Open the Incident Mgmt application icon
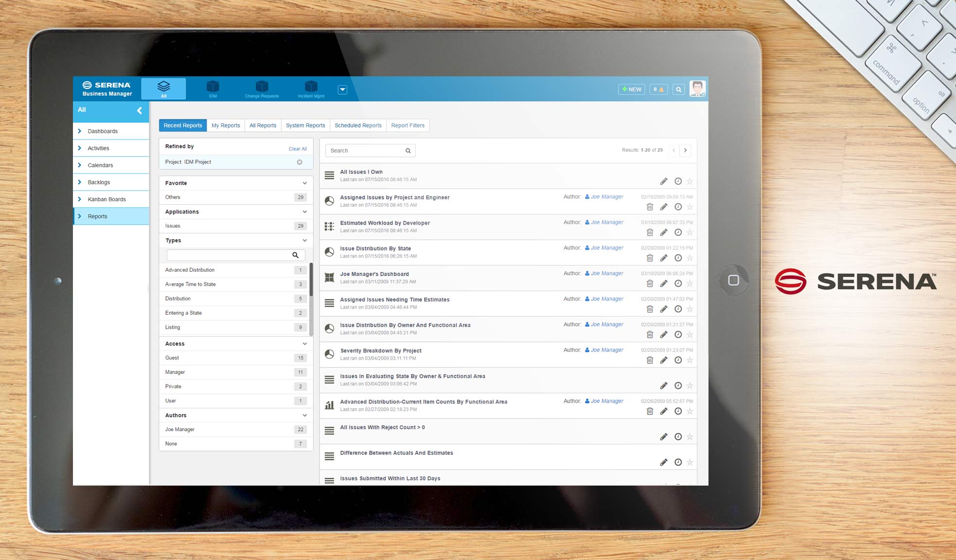Screen dimensions: 956x560 click(310, 88)
